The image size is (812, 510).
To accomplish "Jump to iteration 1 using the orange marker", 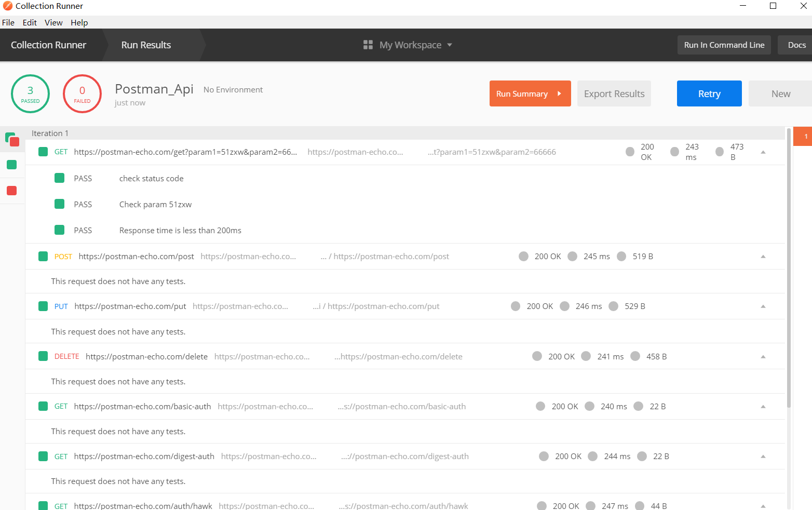I will point(803,136).
